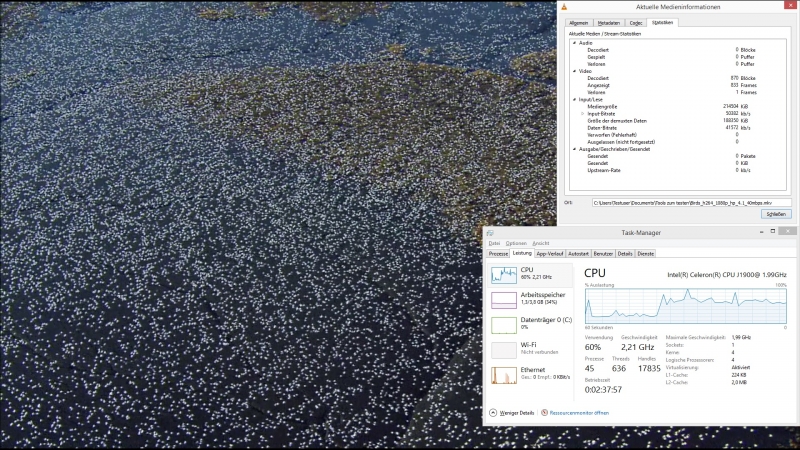Click the VLC cone icon in media info title bar
The width and height of the screenshot is (800, 450).
point(564,7)
